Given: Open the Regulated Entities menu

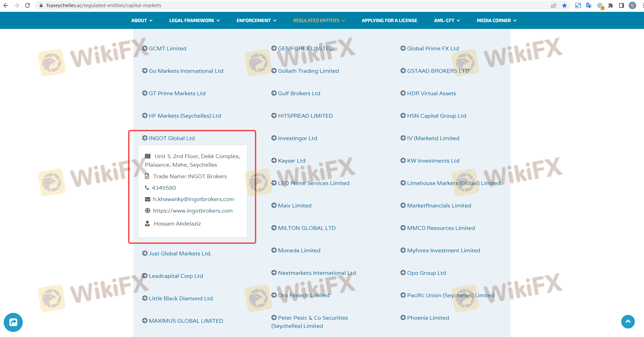Looking at the screenshot, I should 319,20.
